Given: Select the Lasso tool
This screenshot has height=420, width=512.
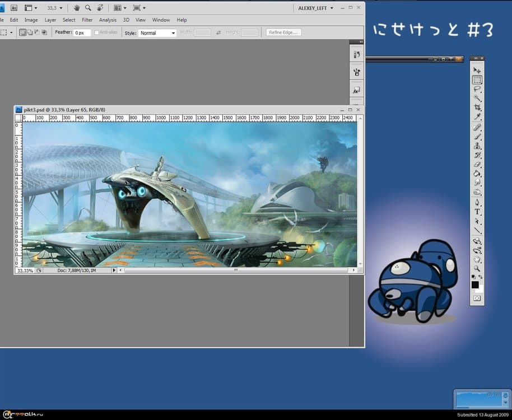Looking at the screenshot, I should pos(477,89).
